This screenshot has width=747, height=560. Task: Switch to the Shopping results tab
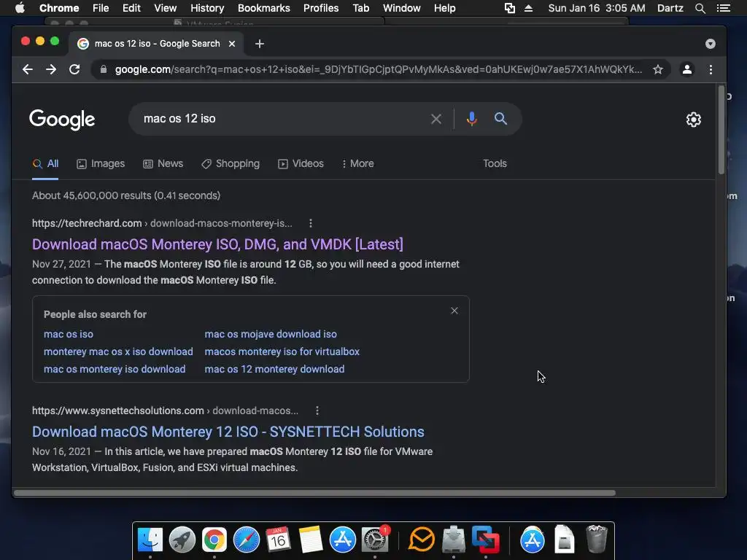click(x=231, y=164)
